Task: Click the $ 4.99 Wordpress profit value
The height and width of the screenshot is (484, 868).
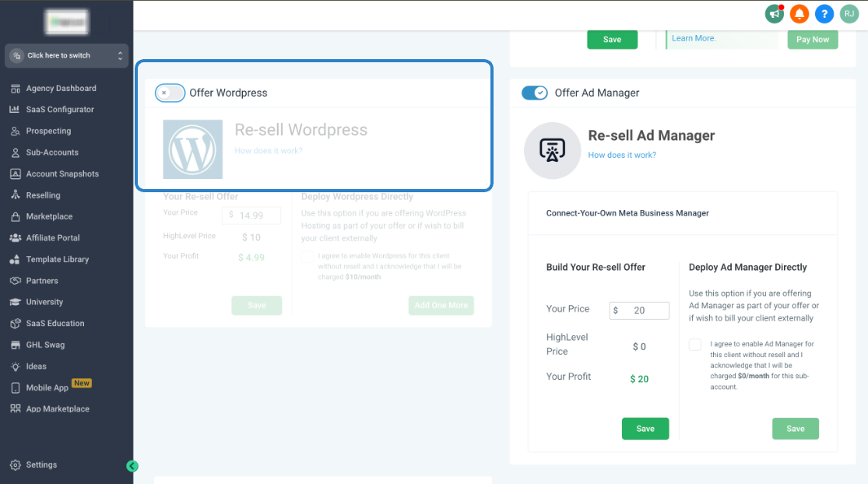Action: 251,258
